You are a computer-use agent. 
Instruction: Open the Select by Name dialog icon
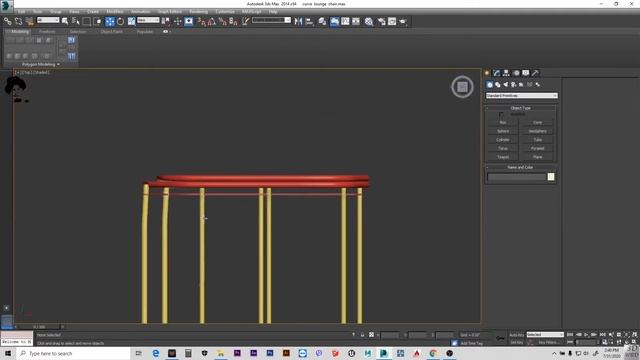tap(76, 21)
